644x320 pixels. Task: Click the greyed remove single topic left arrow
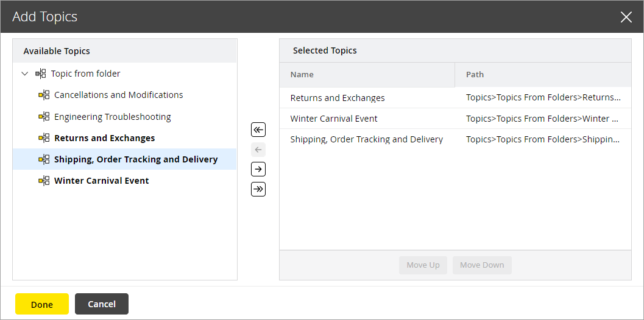click(258, 150)
